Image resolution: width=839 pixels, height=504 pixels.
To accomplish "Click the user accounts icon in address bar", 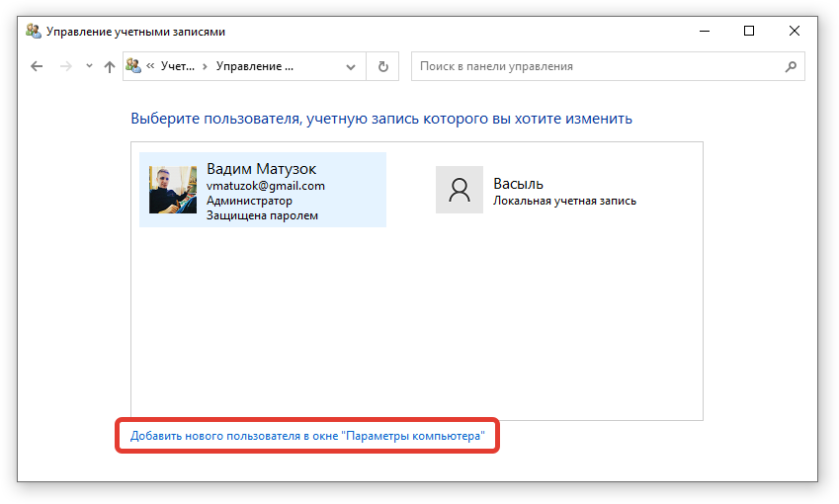I will (x=133, y=67).
